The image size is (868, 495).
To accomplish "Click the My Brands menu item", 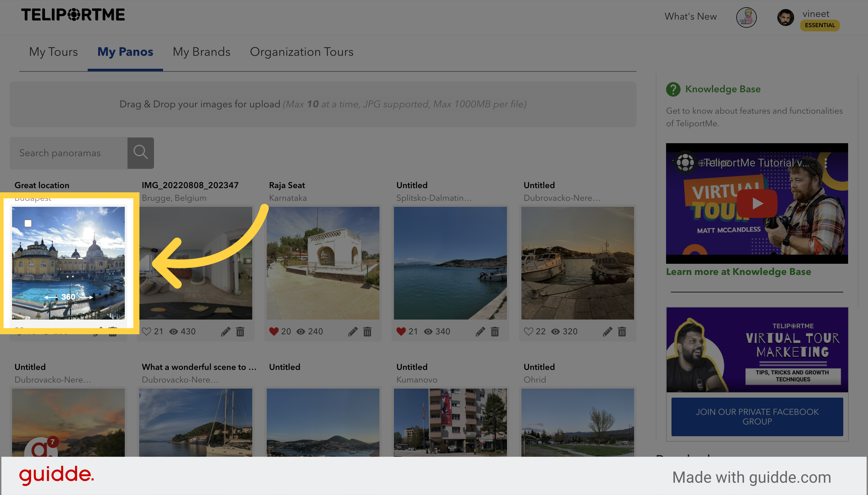I will tap(202, 52).
